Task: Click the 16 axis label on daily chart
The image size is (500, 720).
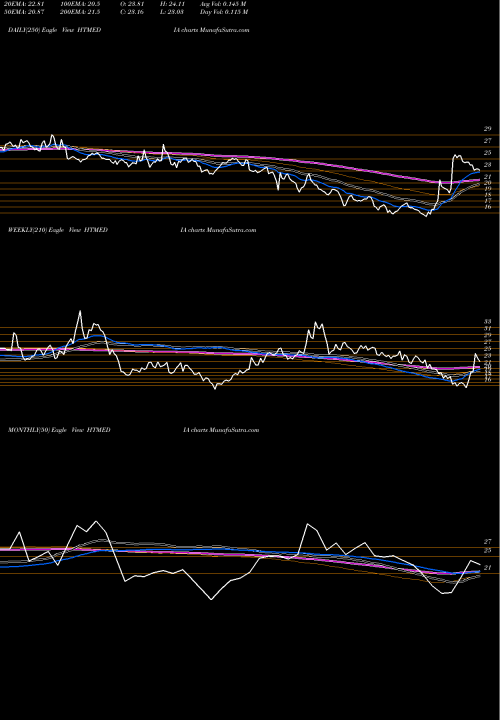Action: click(488, 207)
